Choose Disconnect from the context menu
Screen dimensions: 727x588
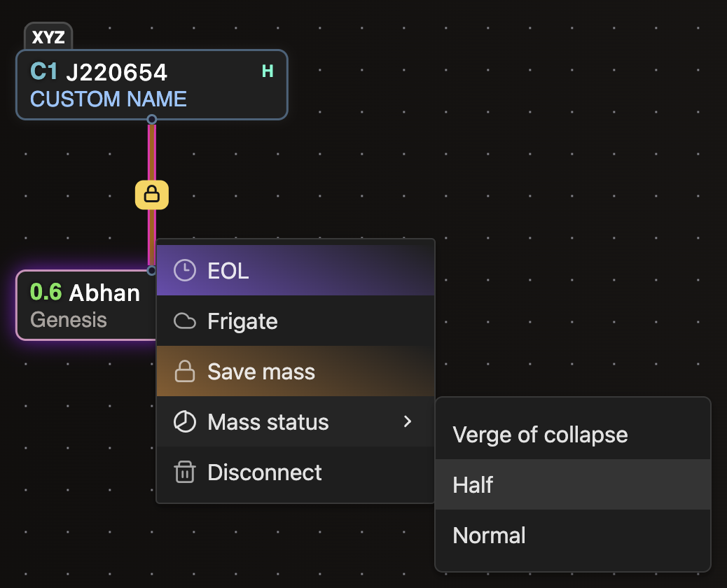264,472
